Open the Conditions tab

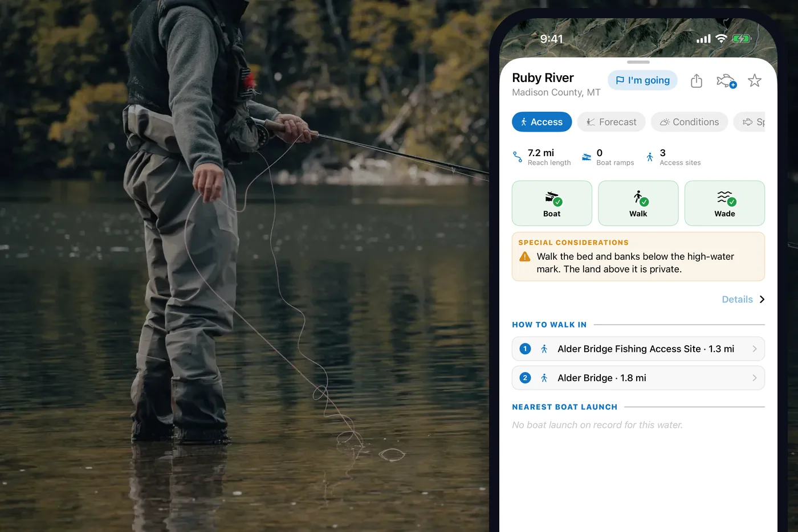click(x=689, y=122)
